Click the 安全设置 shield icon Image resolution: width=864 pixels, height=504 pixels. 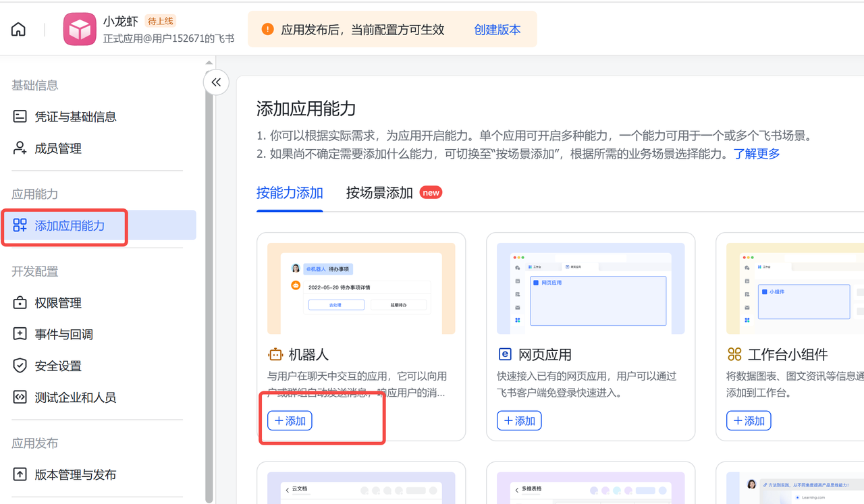pyautogui.click(x=20, y=366)
